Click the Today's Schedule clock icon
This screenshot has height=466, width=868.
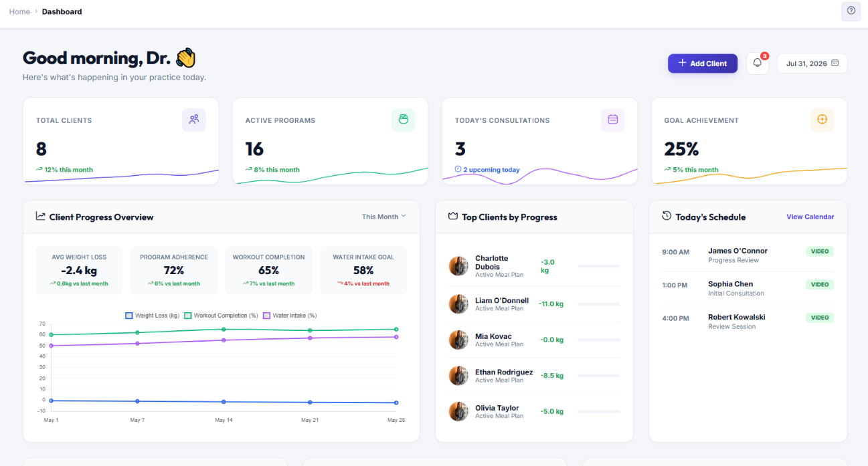[x=667, y=216]
